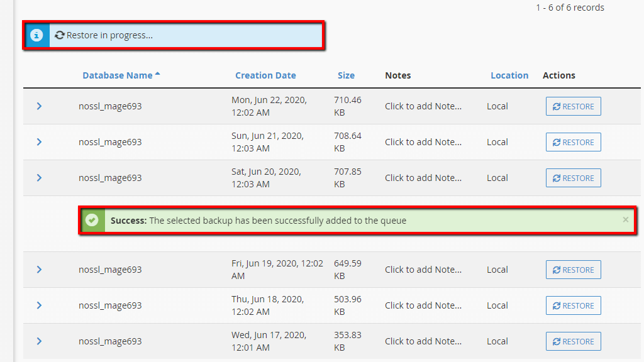Expand the Jun 20 backup row chevron

[39, 178]
